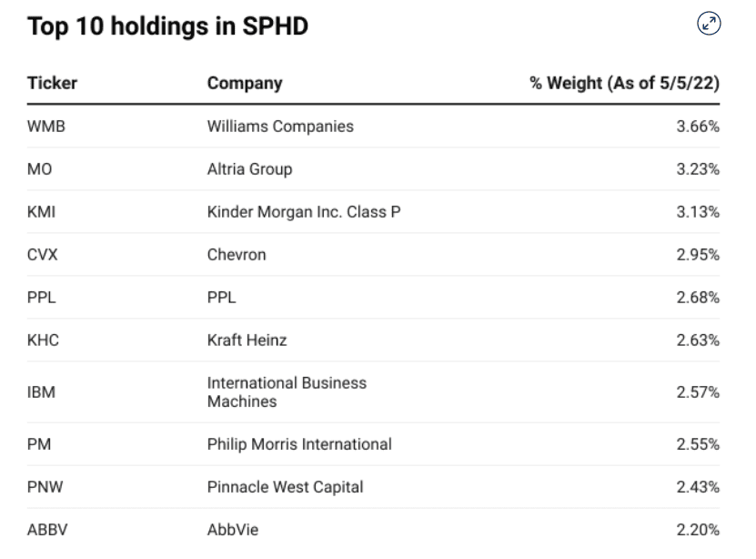Click Pinnacle West Capital name
The width and height of the screenshot is (756, 559).
(285, 487)
